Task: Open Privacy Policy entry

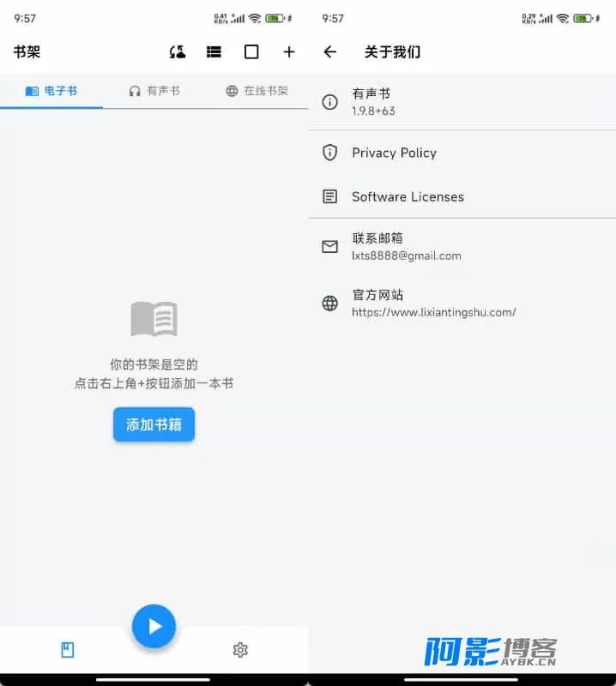Action: point(462,153)
